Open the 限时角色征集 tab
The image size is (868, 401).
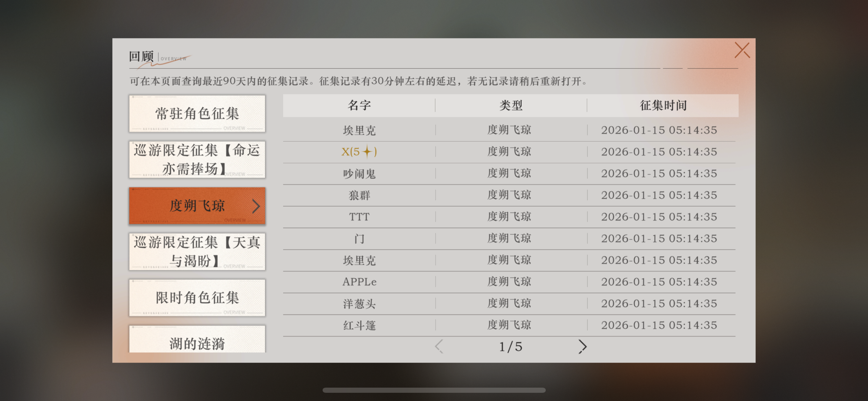[x=197, y=297]
